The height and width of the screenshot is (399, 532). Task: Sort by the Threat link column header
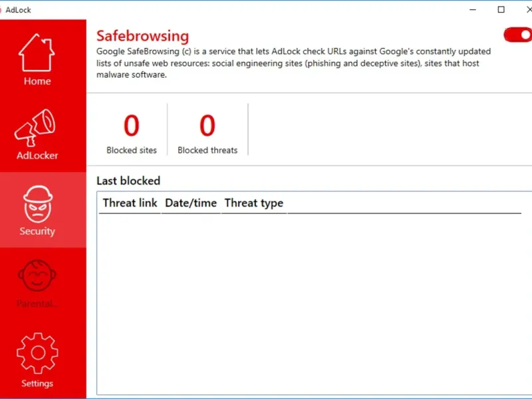[x=130, y=203]
